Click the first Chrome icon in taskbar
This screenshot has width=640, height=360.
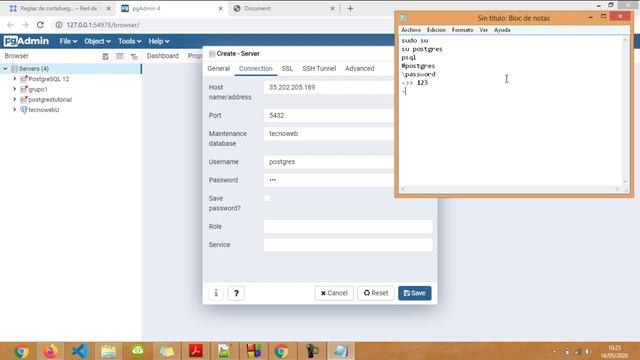[21, 351]
